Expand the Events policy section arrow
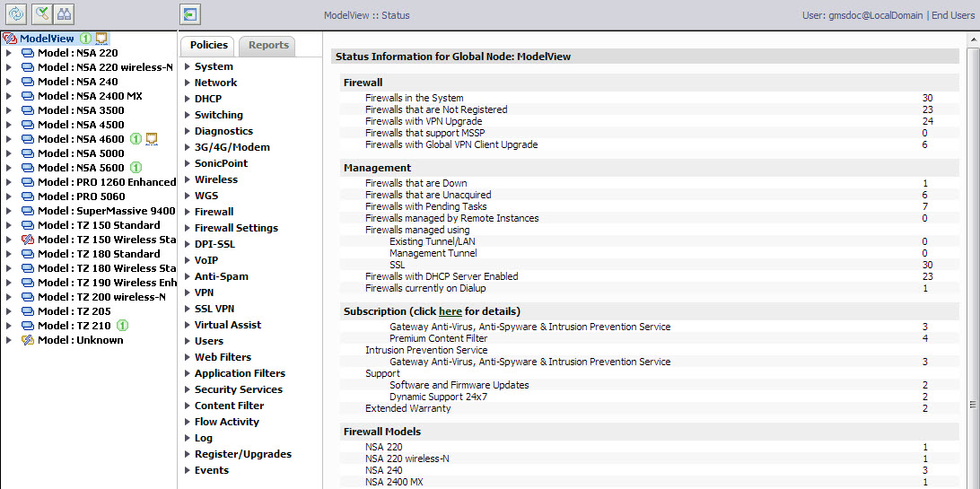This screenshot has width=980, height=489. point(188,471)
